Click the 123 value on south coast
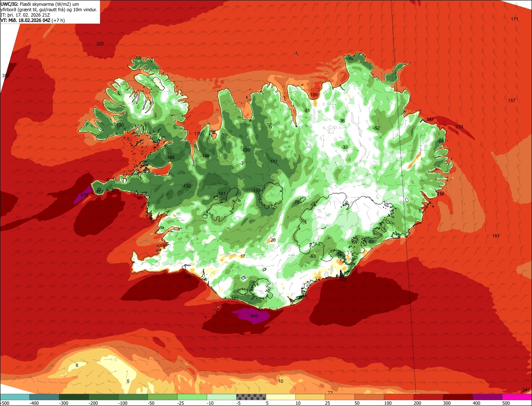The height and width of the screenshot is (406, 532). 235,298
